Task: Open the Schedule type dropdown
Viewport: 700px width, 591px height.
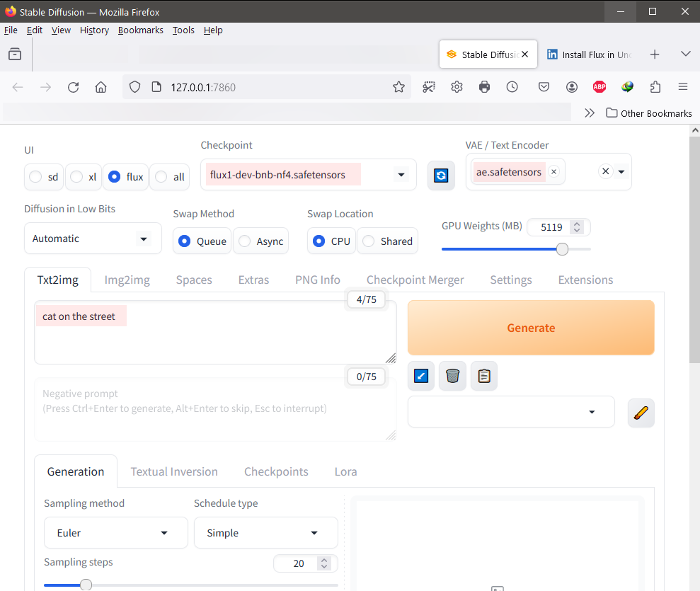Action: (x=265, y=533)
